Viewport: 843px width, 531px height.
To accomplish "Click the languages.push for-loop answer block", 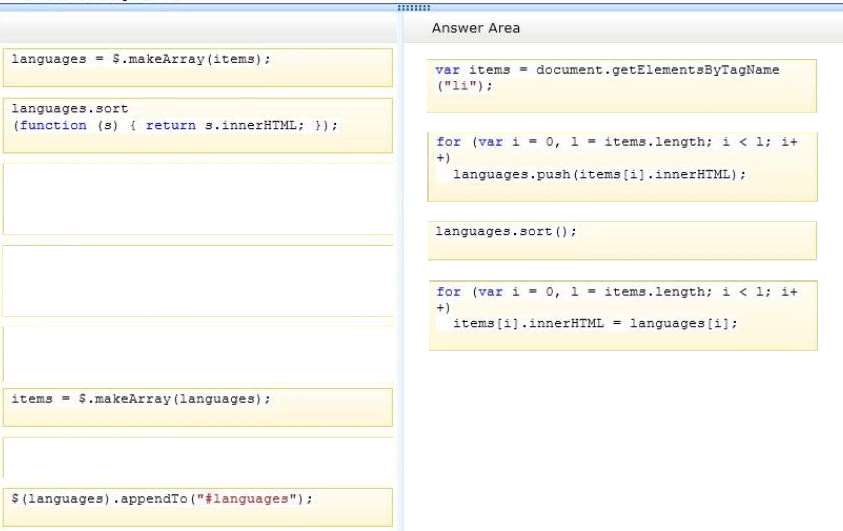I will pyautogui.click(x=623, y=167).
